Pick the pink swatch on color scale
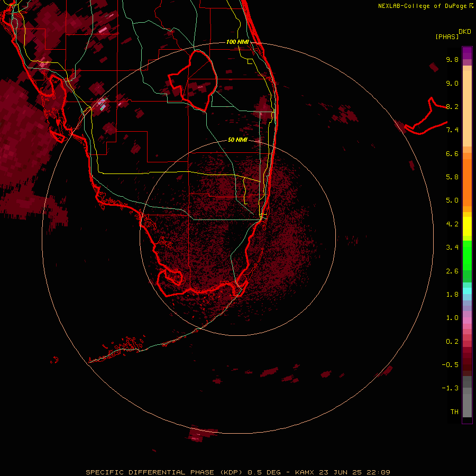This screenshot has width=476, height=476. 467,321
